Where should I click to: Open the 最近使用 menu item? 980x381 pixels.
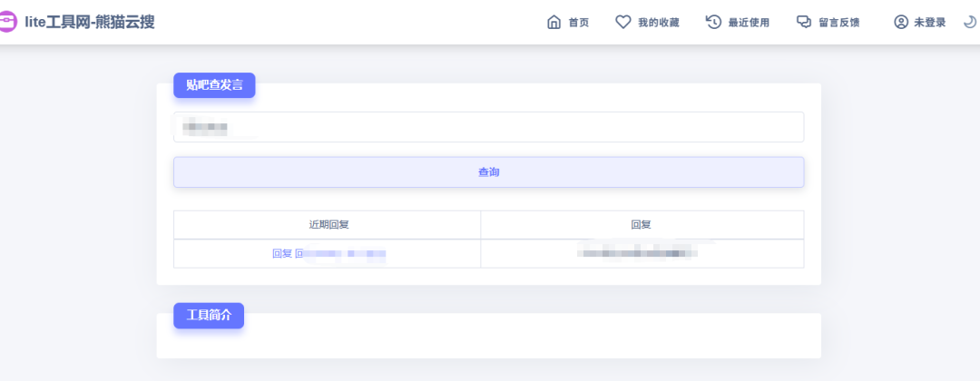(x=749, y=23)
